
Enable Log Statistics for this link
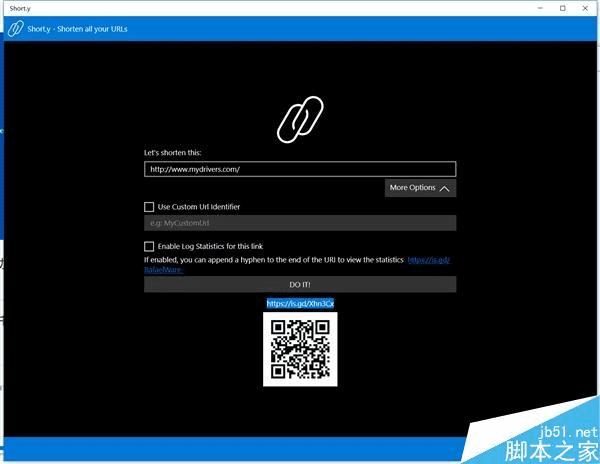149,246
